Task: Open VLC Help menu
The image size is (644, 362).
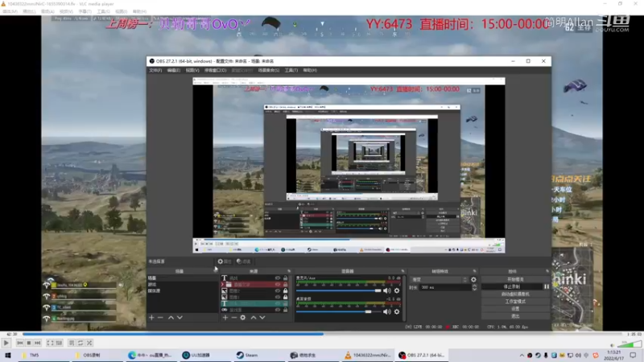Action: (139, 11)
